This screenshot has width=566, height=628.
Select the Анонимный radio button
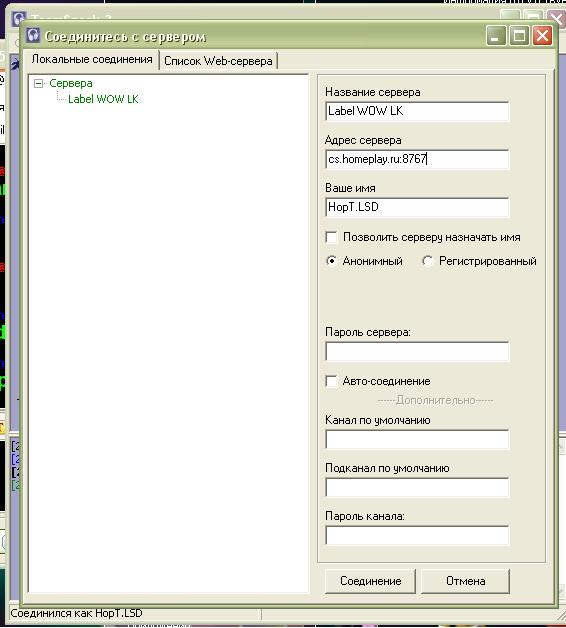click(x=331, y=261)
